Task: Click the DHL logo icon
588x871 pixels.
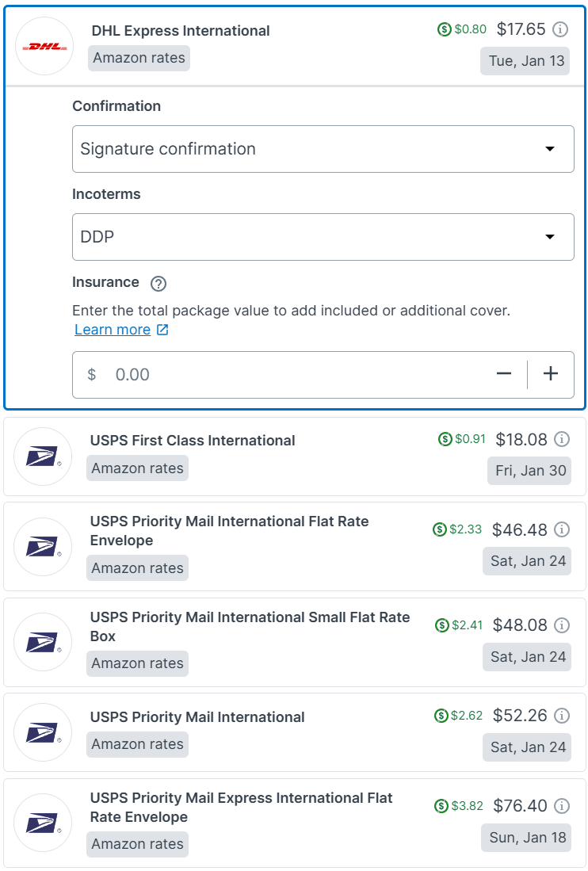Action: click(x=44, y=46)
